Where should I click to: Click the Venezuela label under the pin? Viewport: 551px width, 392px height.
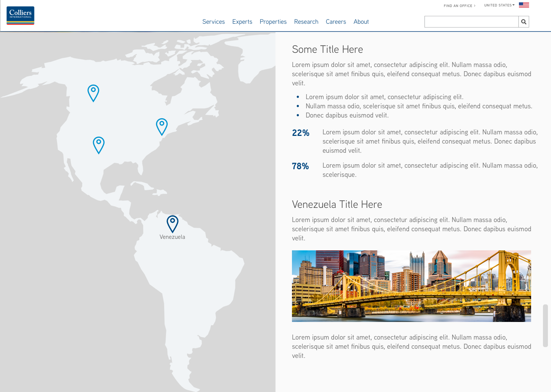click(172, 237)
